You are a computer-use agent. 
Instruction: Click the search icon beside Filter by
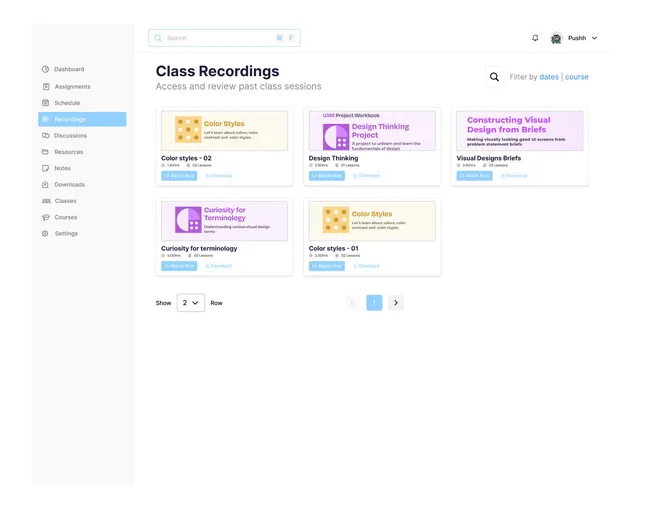coord(494,77)
